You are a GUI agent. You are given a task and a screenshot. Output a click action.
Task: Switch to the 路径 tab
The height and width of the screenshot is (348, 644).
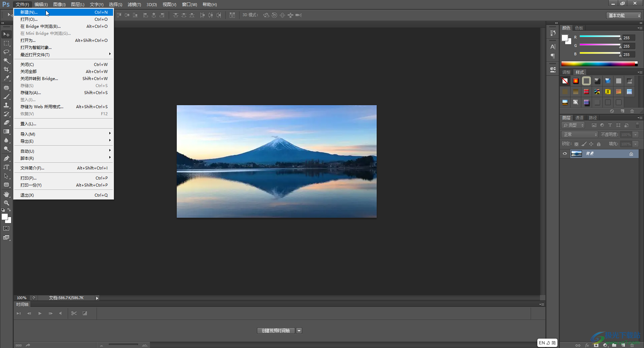point(593,118)
